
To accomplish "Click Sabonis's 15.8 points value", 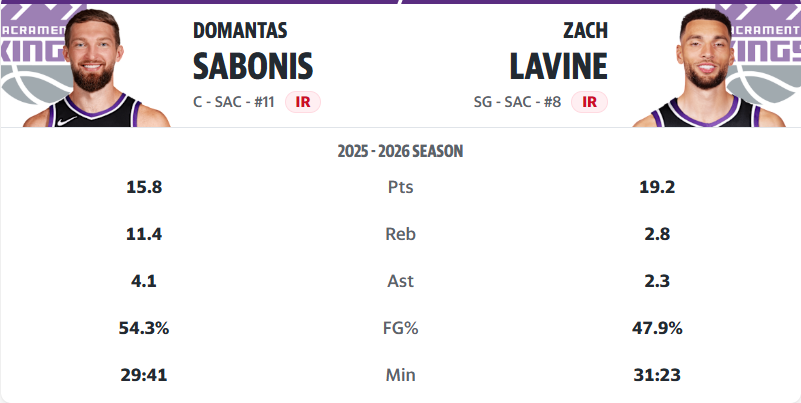I will [144, 187].
